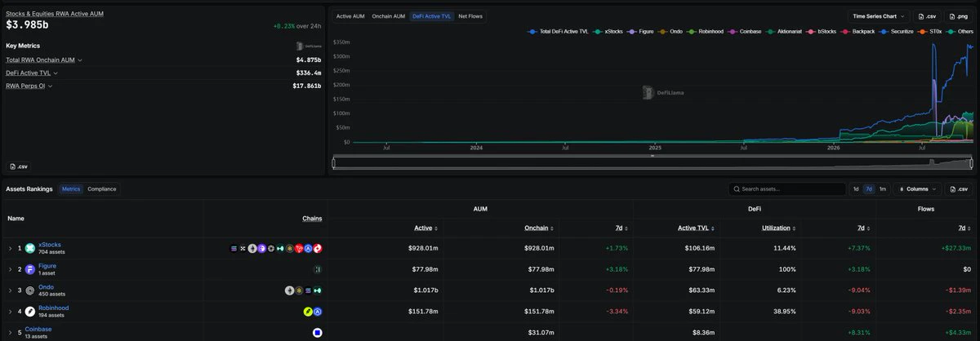
Task: Switch to the Net Flows tab
Action: [x=470, y=16]
